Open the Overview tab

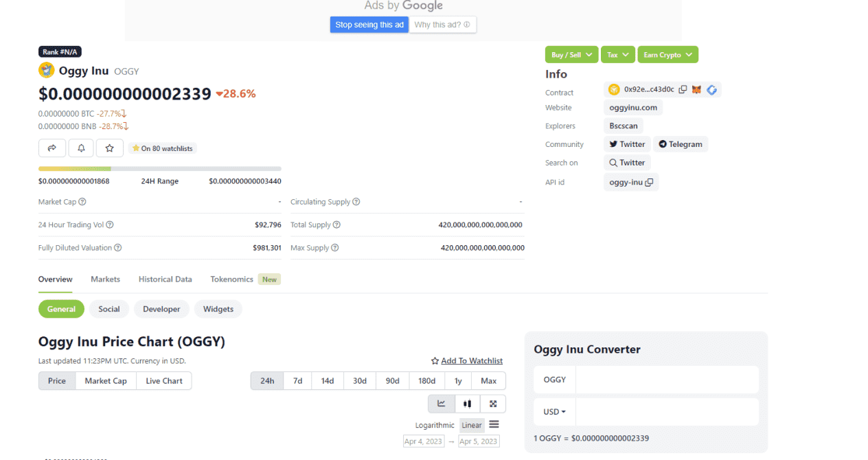(x=56, y=279)
